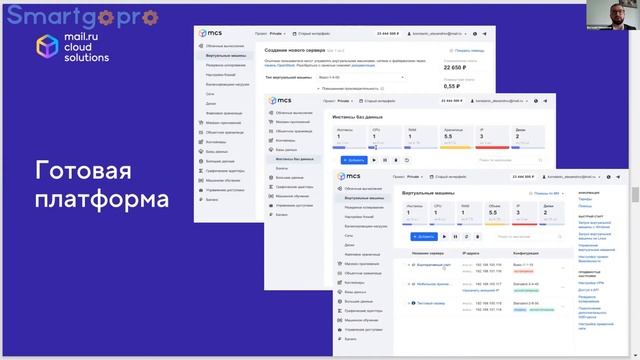Screen dimensions: 640x360
Task: Open Project Private dropdown in server creation window
Action: pos(270,33)
